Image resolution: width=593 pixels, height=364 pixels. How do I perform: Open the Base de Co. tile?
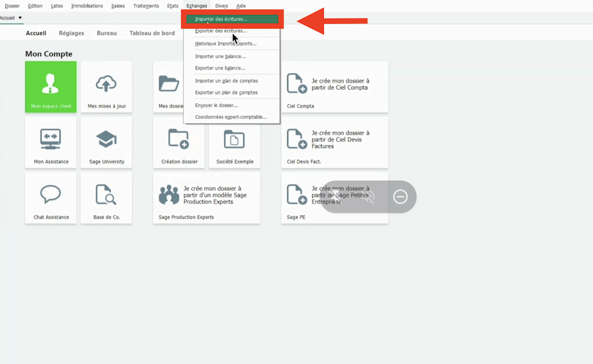(107, 198)
